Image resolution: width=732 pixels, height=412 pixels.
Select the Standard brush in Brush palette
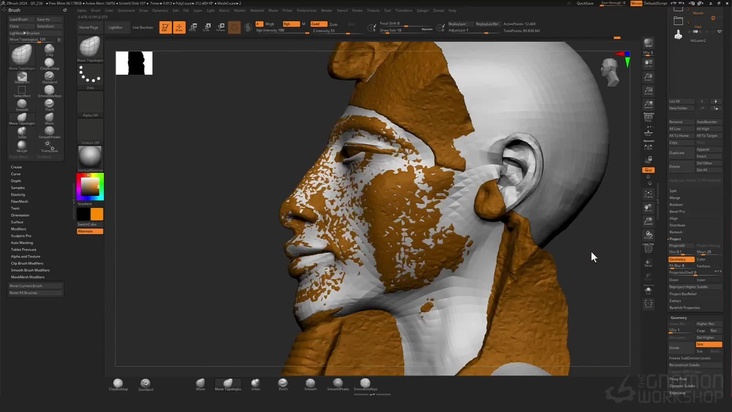point(49,77)
